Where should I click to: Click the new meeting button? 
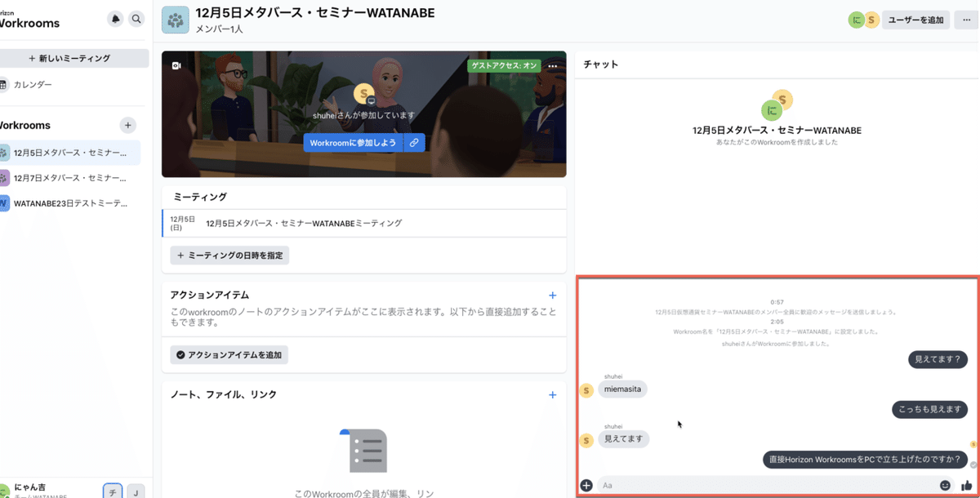(x=73, y=59)
